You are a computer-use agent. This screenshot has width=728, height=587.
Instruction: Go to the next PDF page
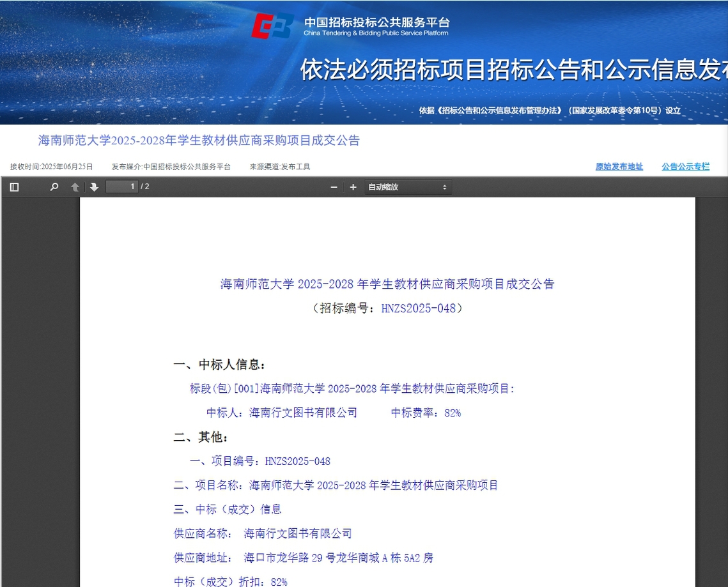(x=94, y=187)
